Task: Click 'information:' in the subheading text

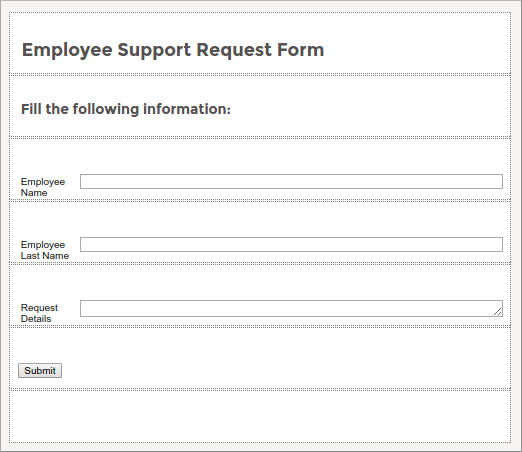Action: 187,109
